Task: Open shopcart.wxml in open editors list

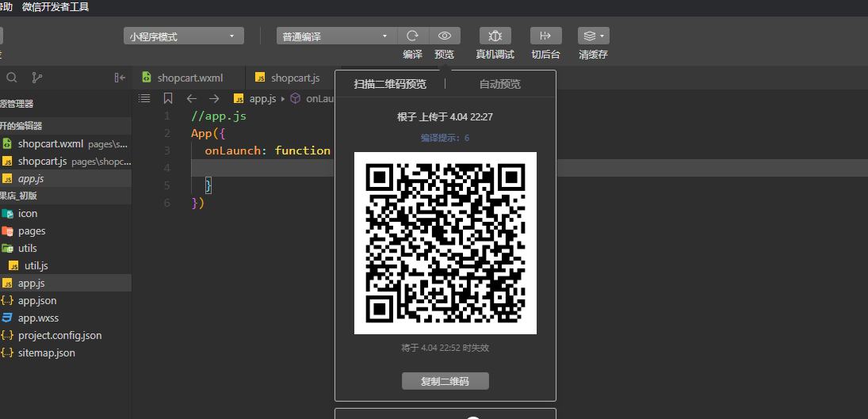Action: pos(66,143)
